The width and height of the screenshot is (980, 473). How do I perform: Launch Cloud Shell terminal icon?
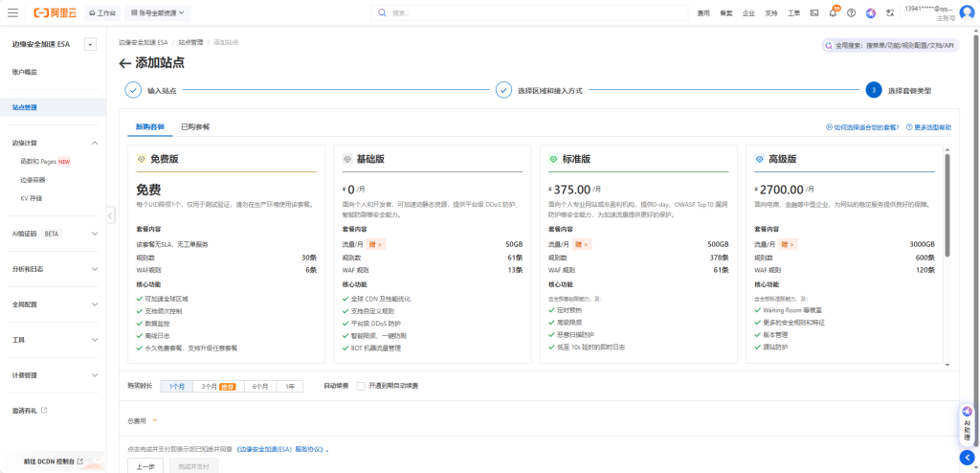(814, 13)
